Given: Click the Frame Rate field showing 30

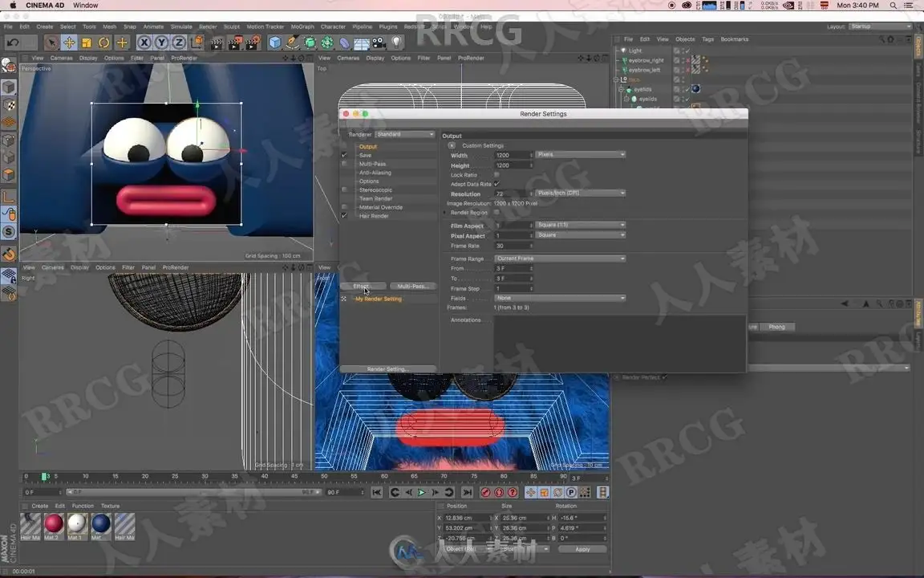Looking at the screenshot, I should pyautogui.click(x=514, y=246).
